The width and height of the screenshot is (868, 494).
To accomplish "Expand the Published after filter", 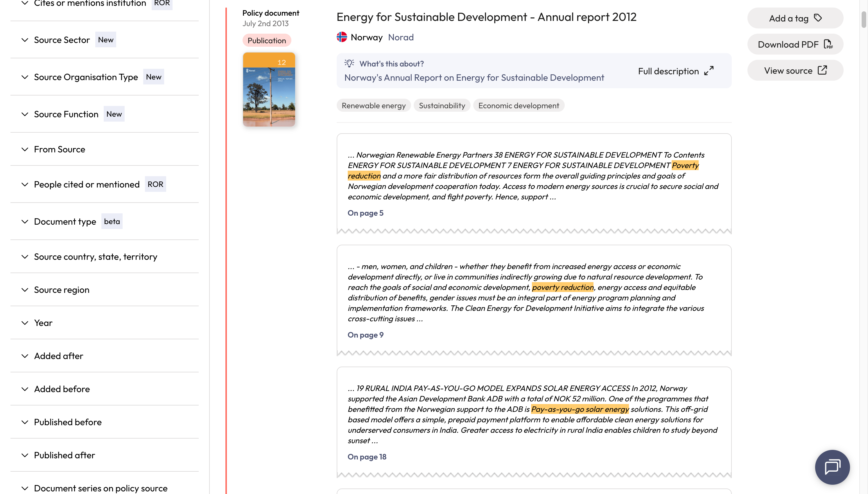I will tap(105, 455).
